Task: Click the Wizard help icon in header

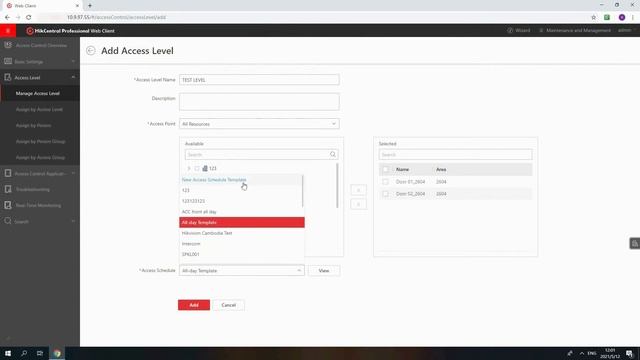Action: [510, 30]
